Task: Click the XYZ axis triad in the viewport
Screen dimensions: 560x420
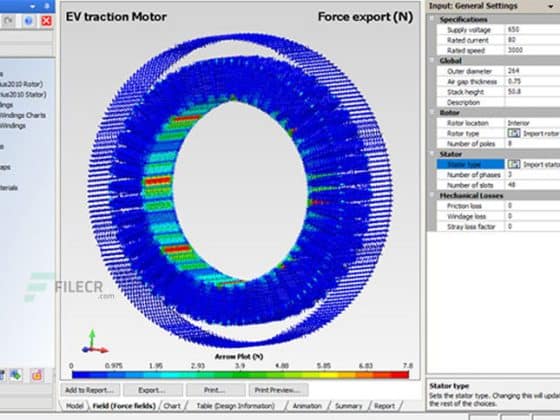Action: tap(94, 342)
